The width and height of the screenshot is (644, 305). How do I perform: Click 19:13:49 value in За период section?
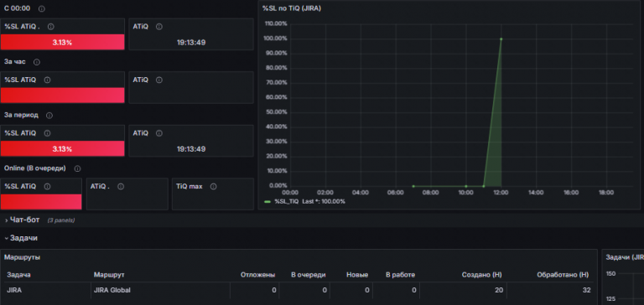(x=191, y=149)
